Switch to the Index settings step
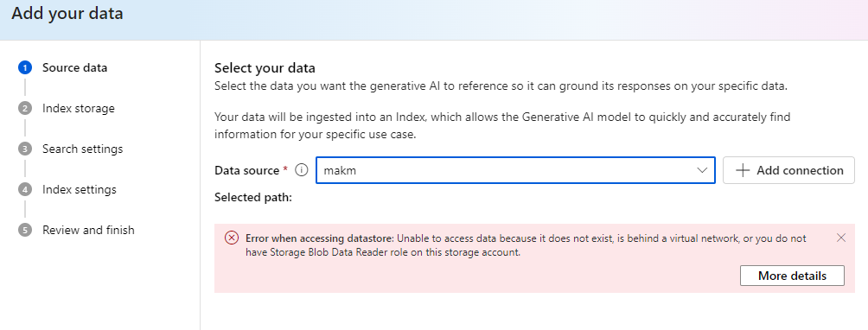 pyautogui.click(x=80, y=189)
